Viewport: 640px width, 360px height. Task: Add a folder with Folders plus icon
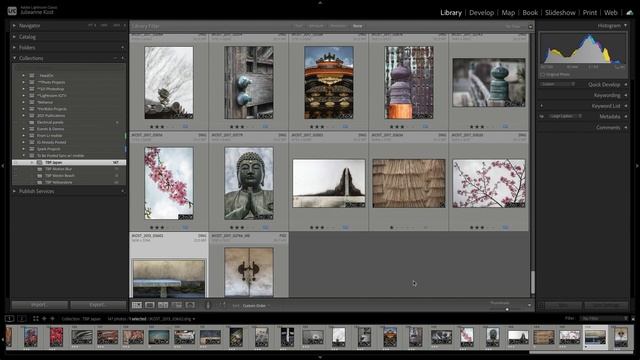point(122,48)
